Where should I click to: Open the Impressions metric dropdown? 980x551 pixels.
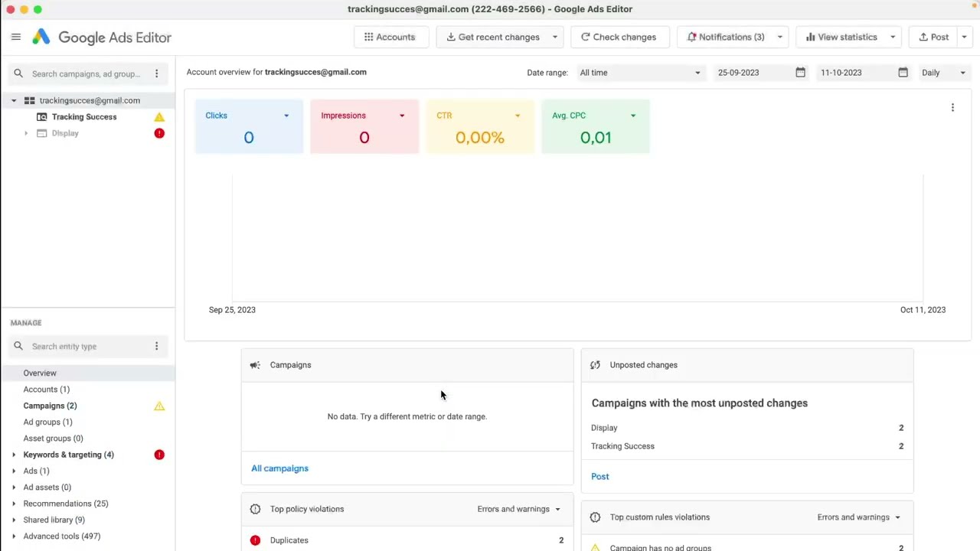coord(402,116)
